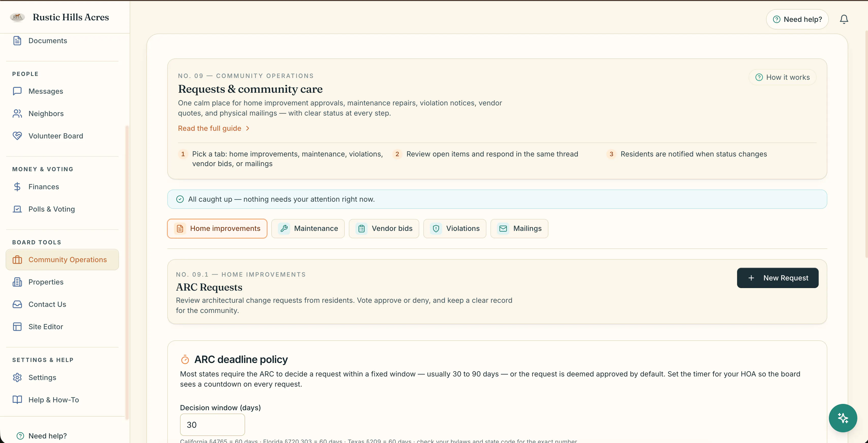
Task: Click the wrench icon on the Maintenance tab
Action: point(284,229)
